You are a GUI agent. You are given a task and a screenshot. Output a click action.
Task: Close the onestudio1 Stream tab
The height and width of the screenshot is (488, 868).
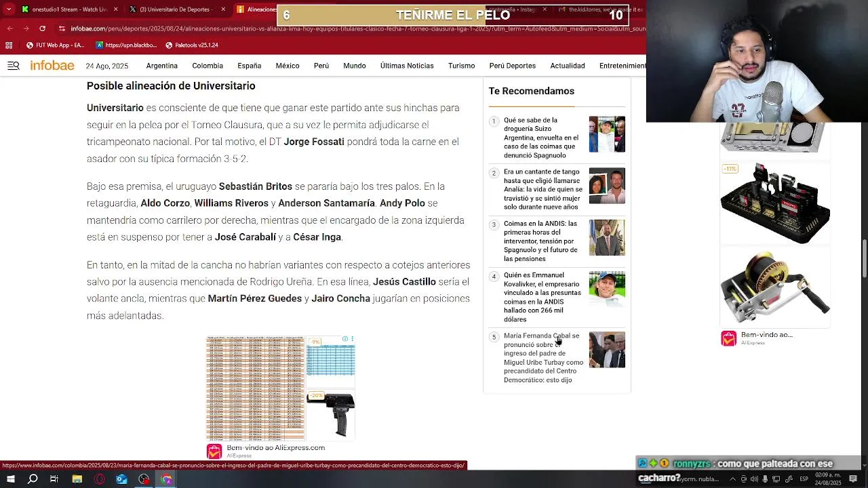point(115,9)
